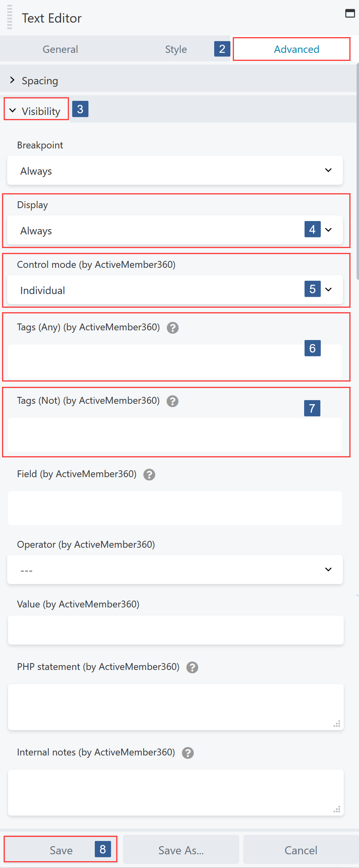Open help for the Field setting
The image size is (359, 868).
[149, 475]
